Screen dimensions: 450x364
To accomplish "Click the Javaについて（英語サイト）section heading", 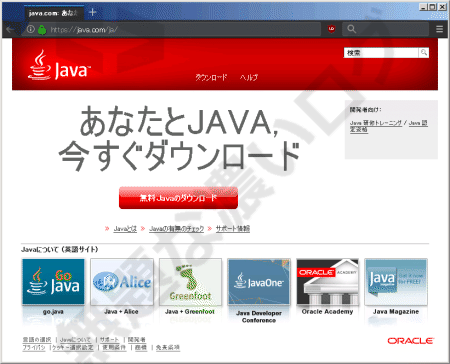I will [60, 249].
